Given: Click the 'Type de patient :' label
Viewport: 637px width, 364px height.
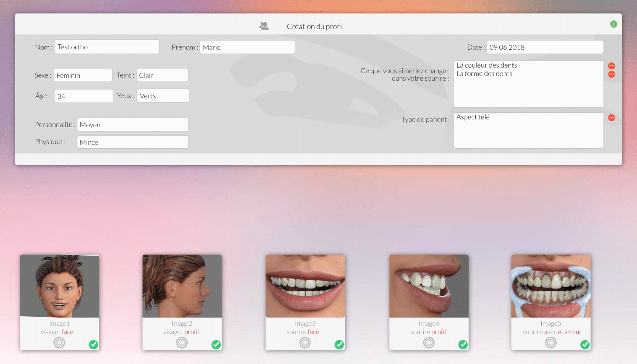Looking at the screenshot, I should [425, 119].
